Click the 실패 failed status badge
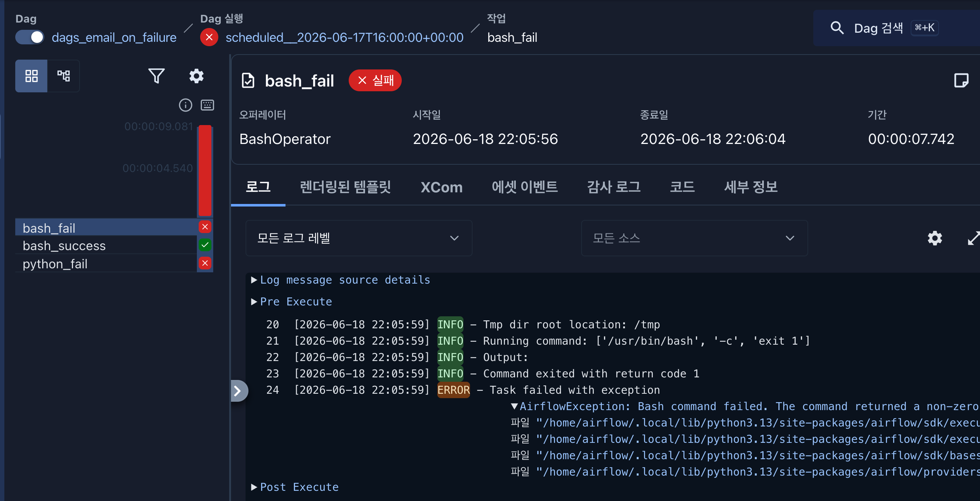The width and height of the screenshot is (980, 501). click(375, 80)
